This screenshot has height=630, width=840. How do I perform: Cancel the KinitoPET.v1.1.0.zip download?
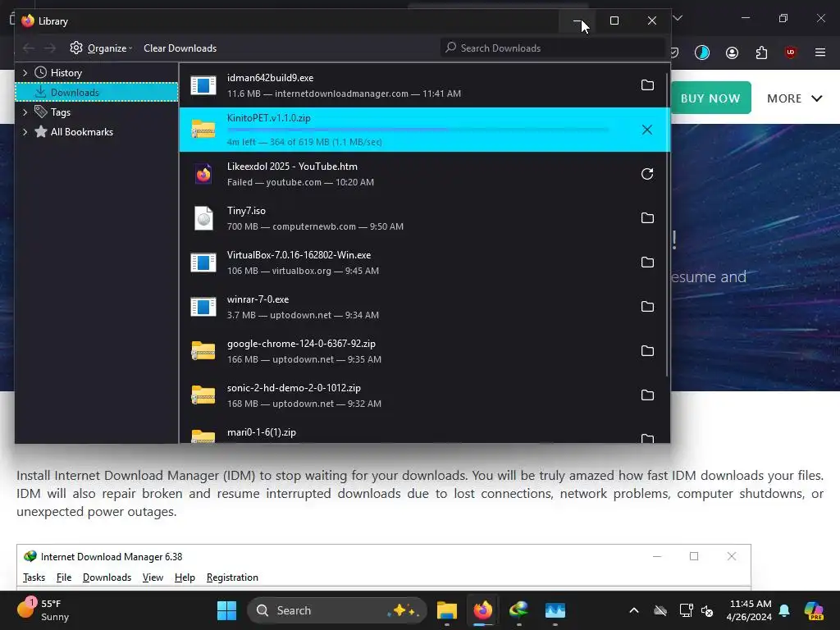647,130
